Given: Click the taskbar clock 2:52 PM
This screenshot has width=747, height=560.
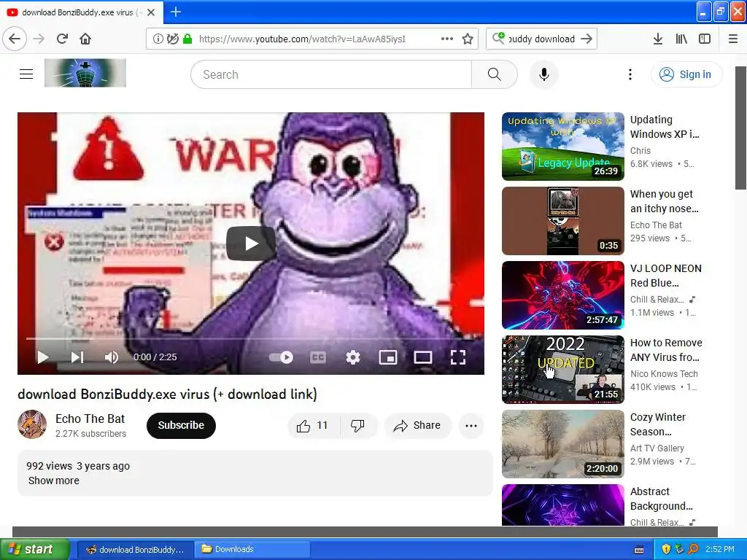Looking at the screenshot, I should 720,549.
